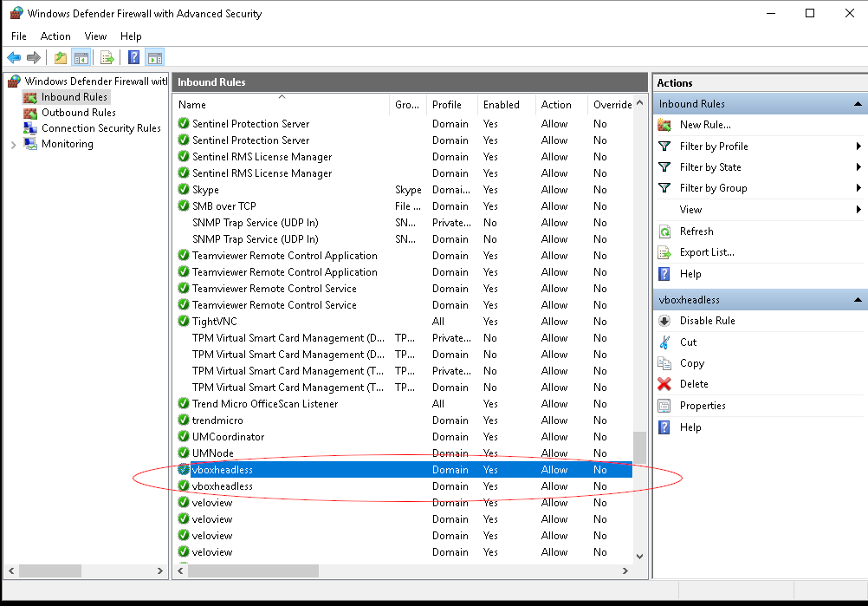Image resolution: width=868 pixels, height=606 pixels.
Task: Click the scroll-down arrow of rules list
Action: pyautogui.click(x=640, y=556)
